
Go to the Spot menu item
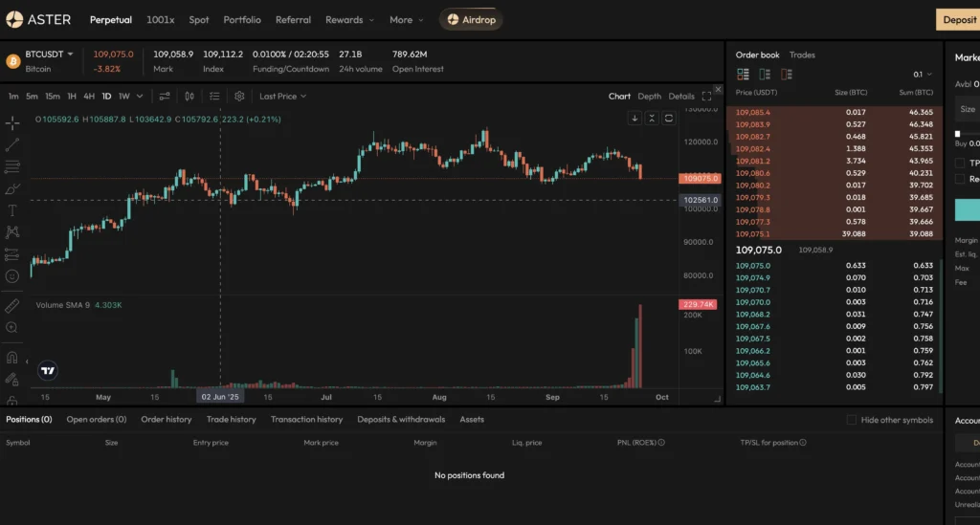[x=199, y=19]
